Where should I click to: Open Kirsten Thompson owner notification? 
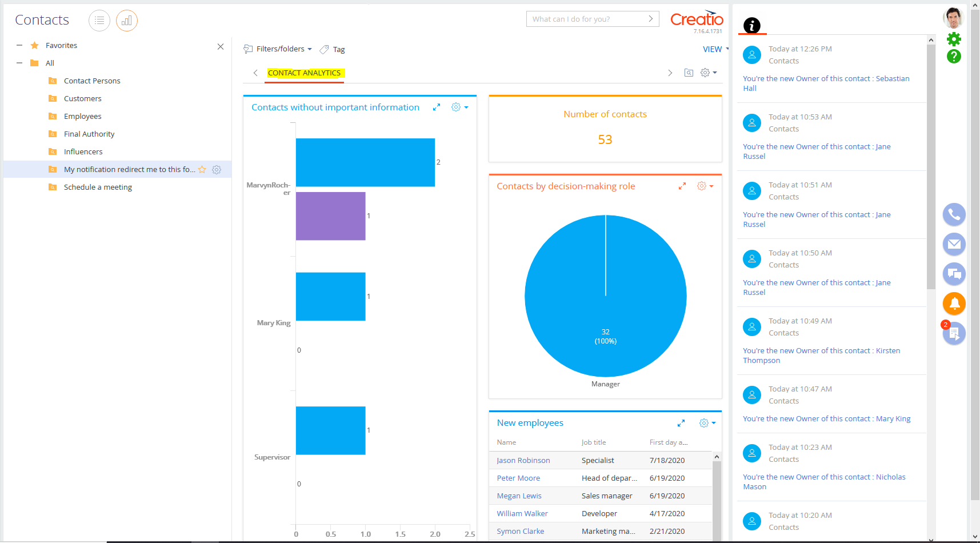tap(821, 356)
